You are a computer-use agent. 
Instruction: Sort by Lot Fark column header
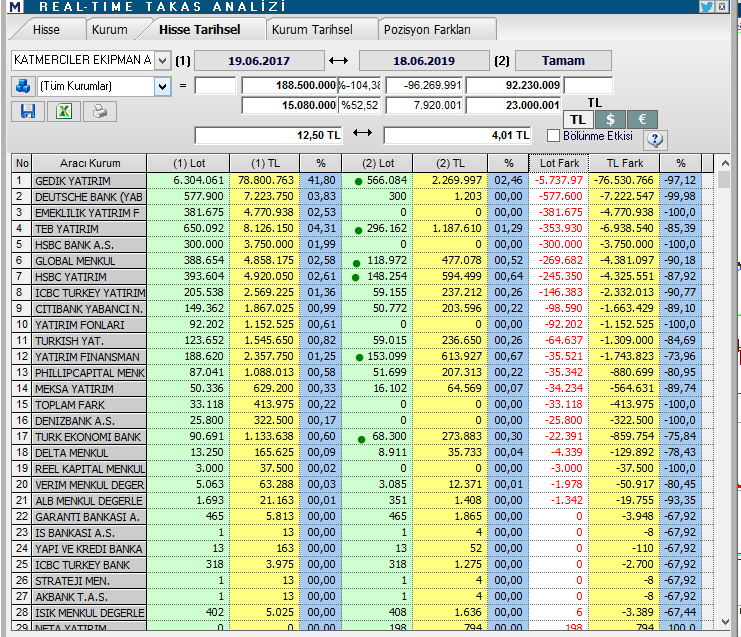coord(559,163)
